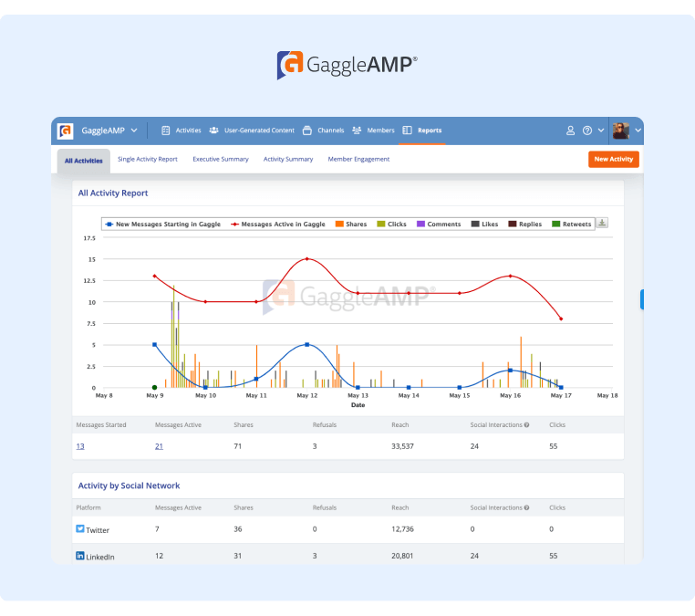The height and width of the screenshot is (616, 695).
Task: Open User-Generated Content section
Action: [x=252, y=131]
